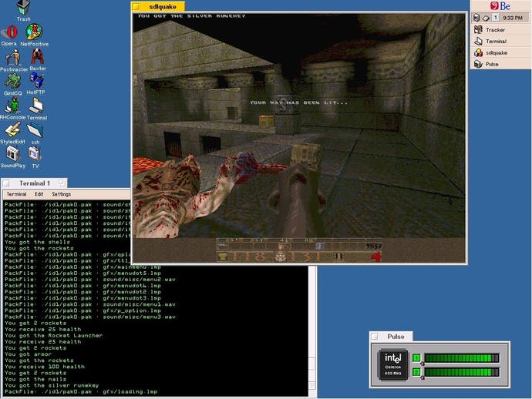This screenshot has height=399, width=532.
Task: Click 'sound/misc/menu3.wav' terminal line
Action: (90, 317)
